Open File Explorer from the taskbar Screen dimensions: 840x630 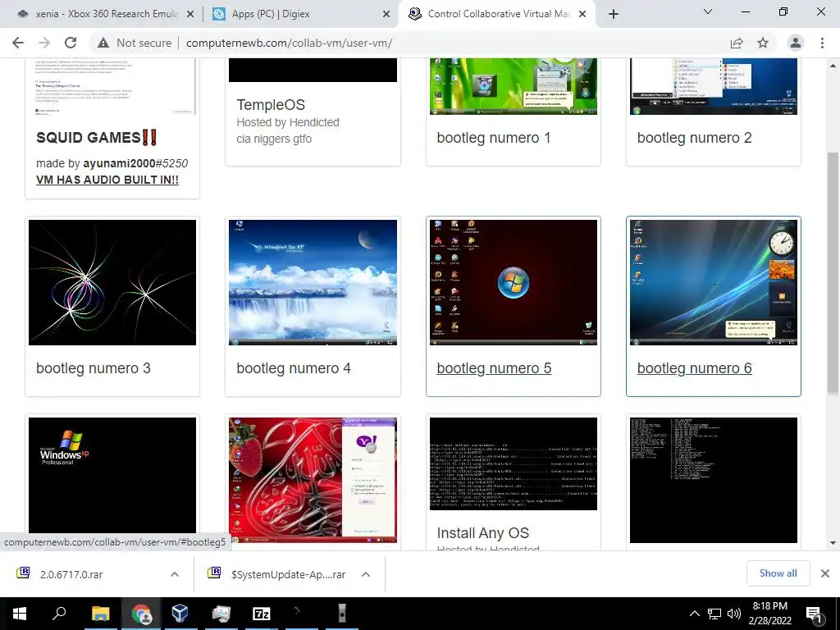[100, 614]
